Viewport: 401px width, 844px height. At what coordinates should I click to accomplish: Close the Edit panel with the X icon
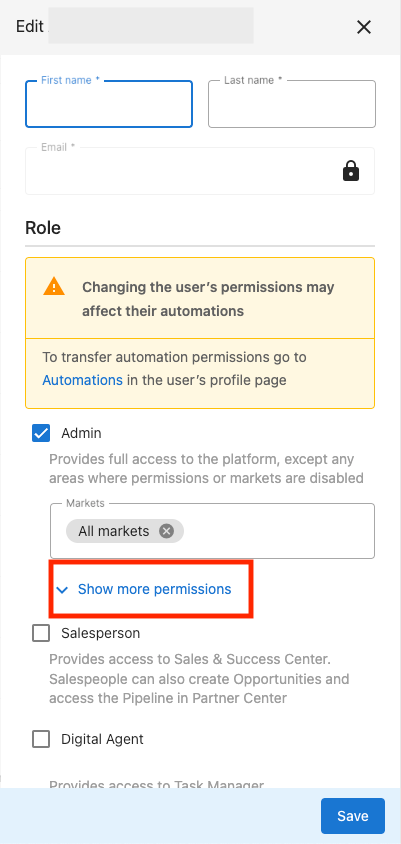tap(364, 27)
